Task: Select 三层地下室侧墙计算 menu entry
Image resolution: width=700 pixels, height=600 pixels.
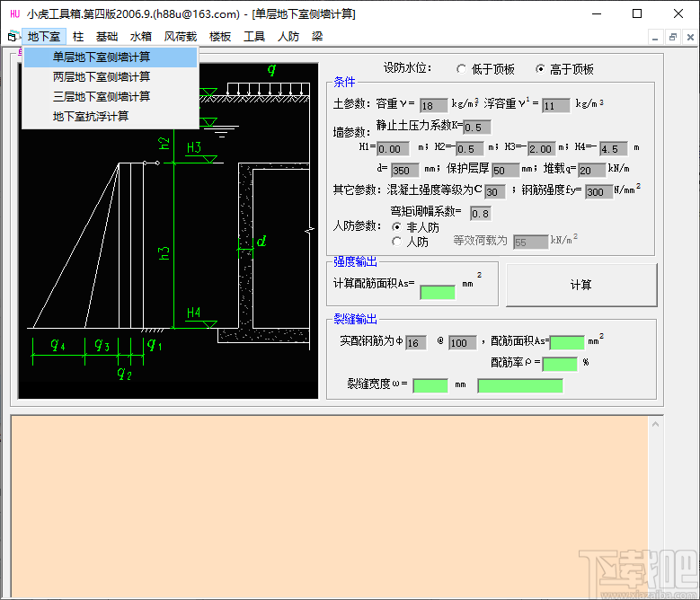Action: click(x=111, y=96)
